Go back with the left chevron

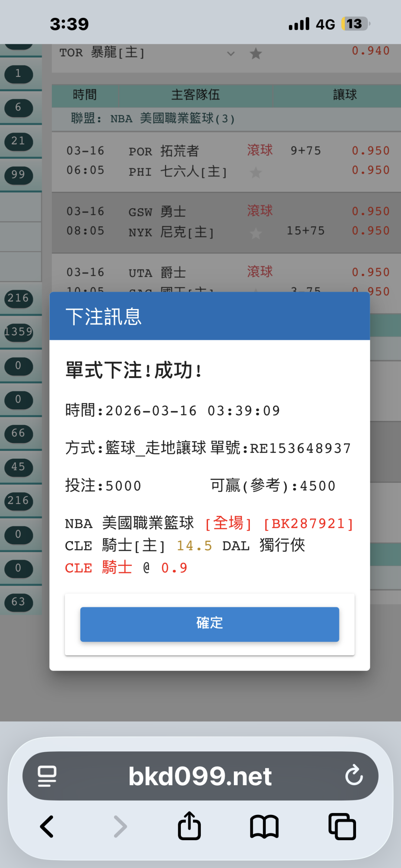[x=47, y=826]
